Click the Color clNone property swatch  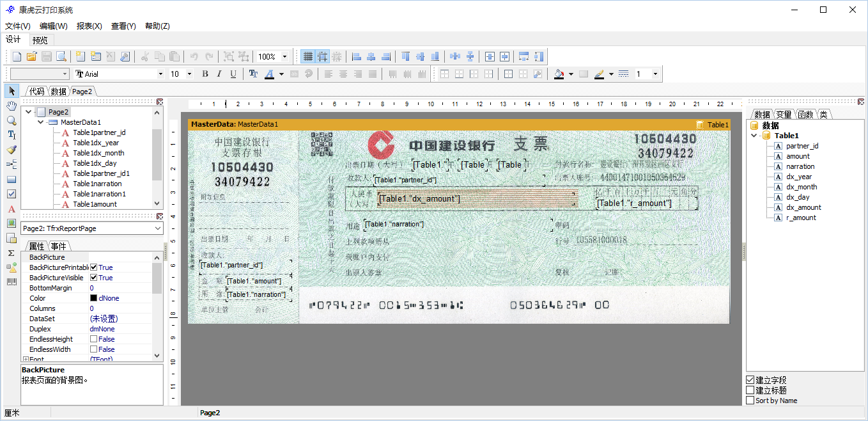93,298
